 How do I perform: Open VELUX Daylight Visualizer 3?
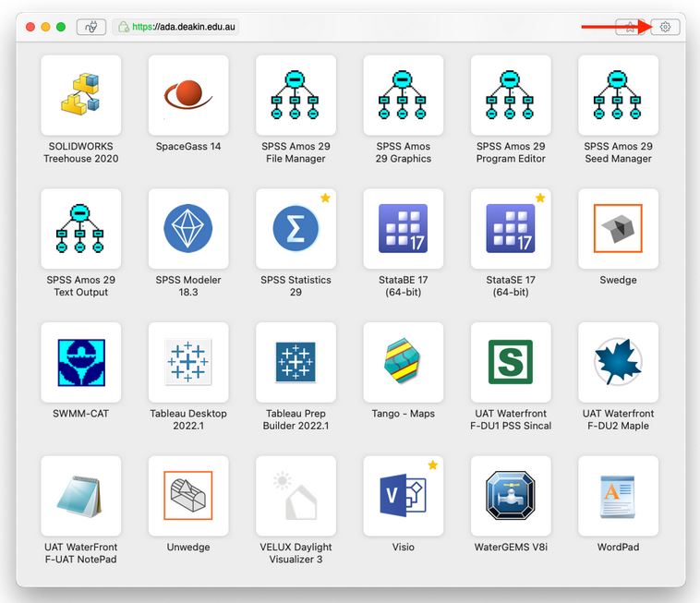[x=296, y=496]
